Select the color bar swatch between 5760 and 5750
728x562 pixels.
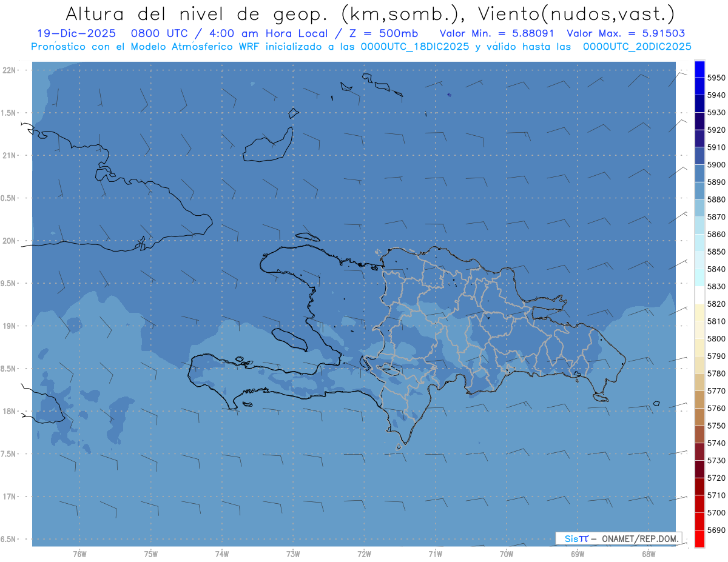point(699,416)
